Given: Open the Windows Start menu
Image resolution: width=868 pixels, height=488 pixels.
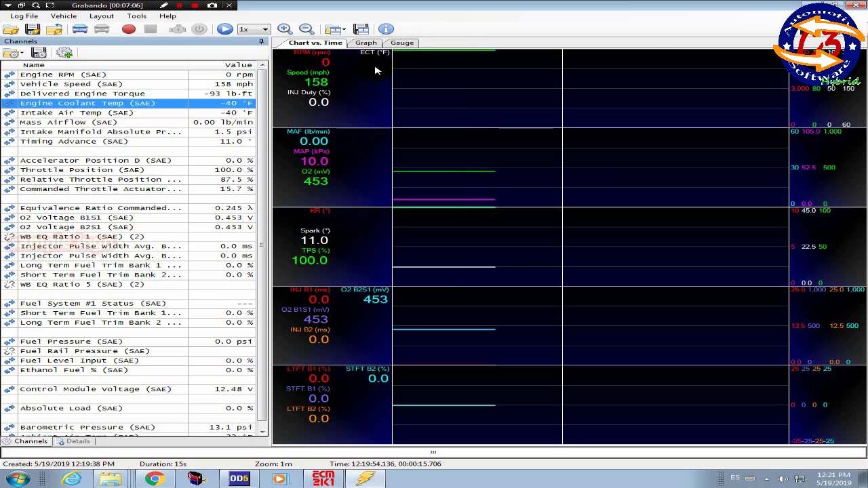Looking at the screenshot, I should 17,479.
